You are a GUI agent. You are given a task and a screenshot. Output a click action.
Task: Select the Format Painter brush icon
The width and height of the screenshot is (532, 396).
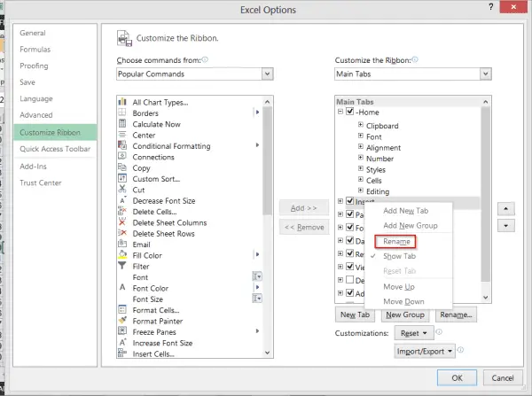[122, 320]
